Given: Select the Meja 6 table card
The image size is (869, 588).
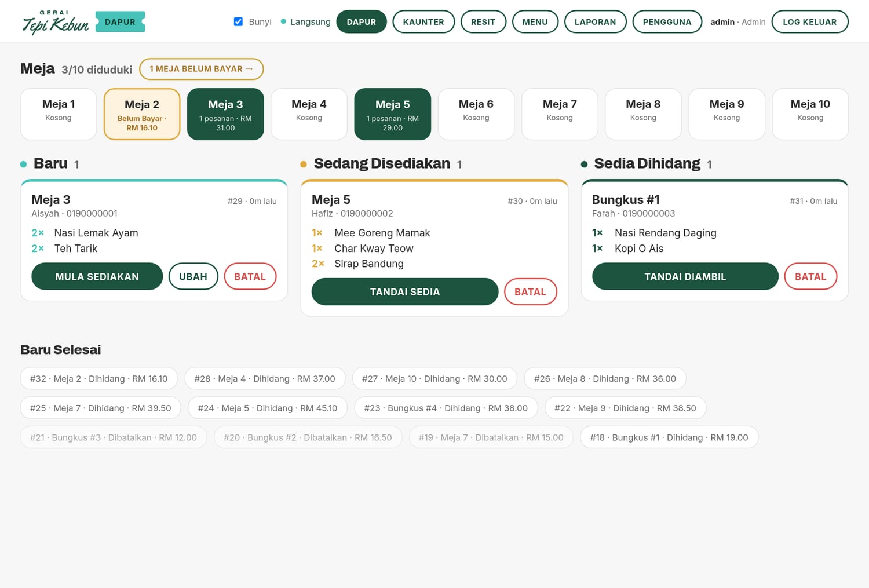Looking at the screenshot, I should [476, 114].
